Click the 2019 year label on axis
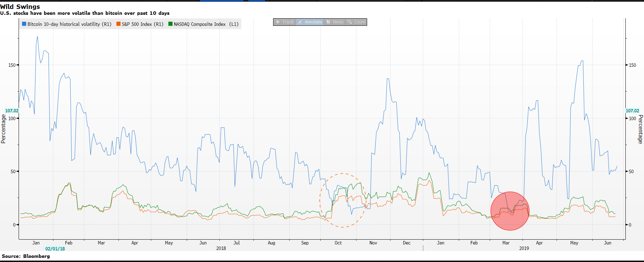644x262 pixels. (524, 248)
